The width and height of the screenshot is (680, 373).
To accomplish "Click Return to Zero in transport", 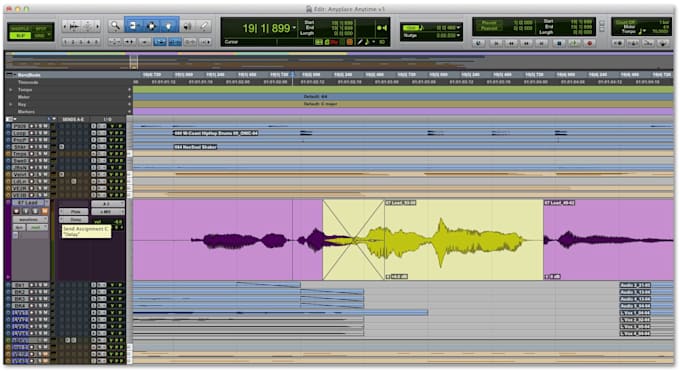I will pos(497,43).
